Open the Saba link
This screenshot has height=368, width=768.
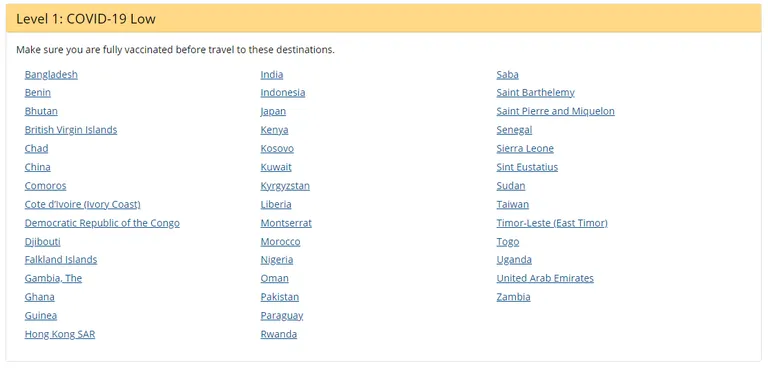pyautogui.click(x=507, y=74)
